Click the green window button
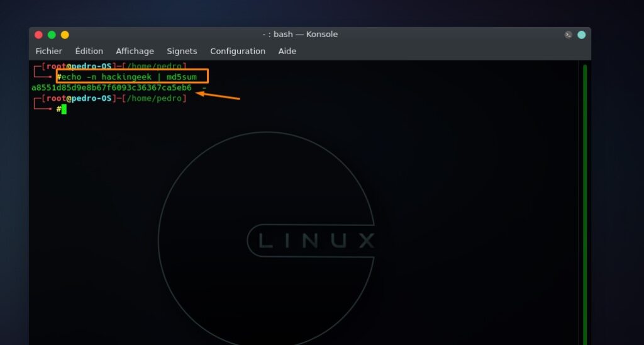 pyautogui.click(x=52, y=35)
